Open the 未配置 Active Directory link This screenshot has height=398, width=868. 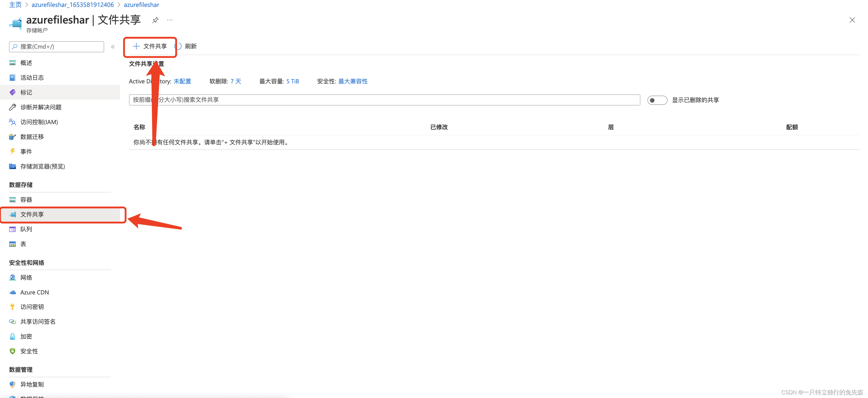coord(182,81)
